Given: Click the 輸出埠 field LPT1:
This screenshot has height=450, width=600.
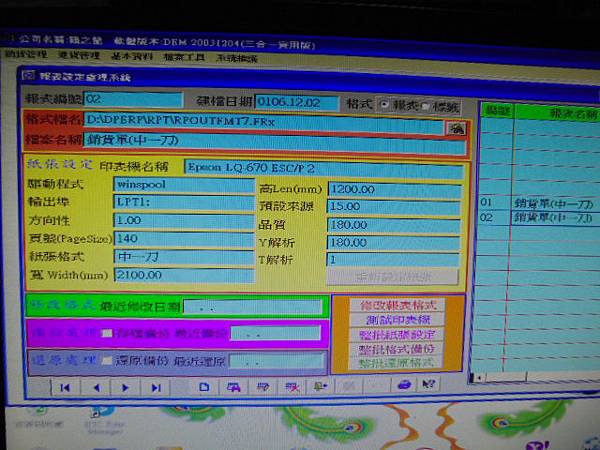Looking at the screenshot, I should 184,203.
